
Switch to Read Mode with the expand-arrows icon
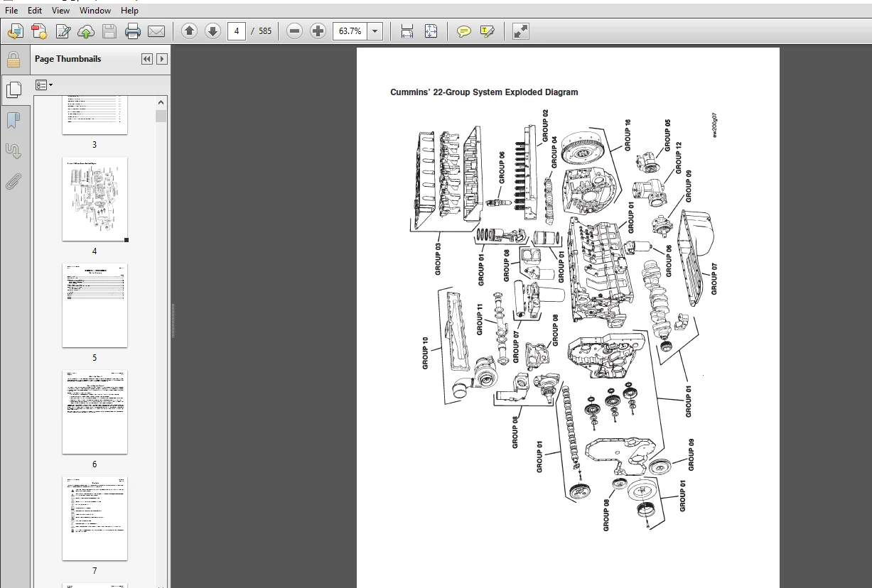pos(521,31)
